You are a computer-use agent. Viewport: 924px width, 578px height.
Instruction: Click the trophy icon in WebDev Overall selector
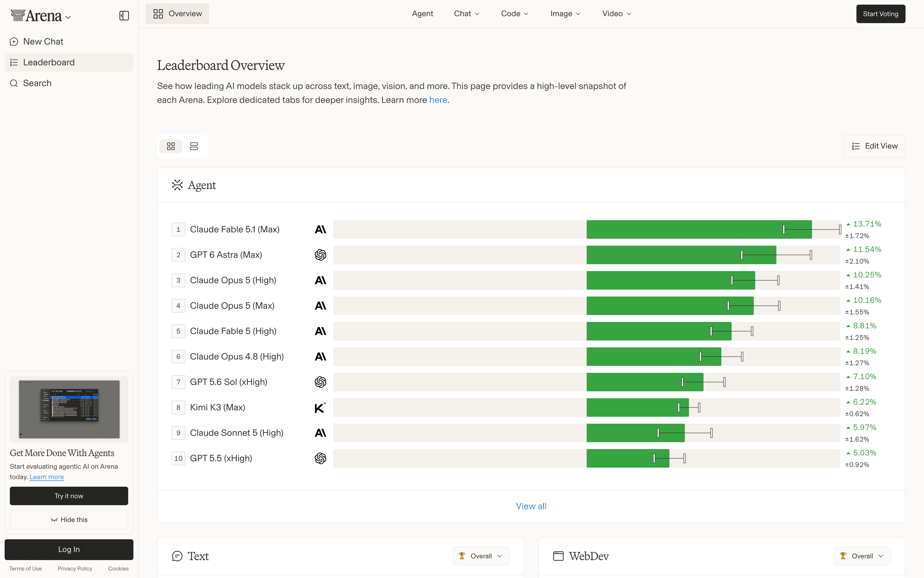[843, 556]
